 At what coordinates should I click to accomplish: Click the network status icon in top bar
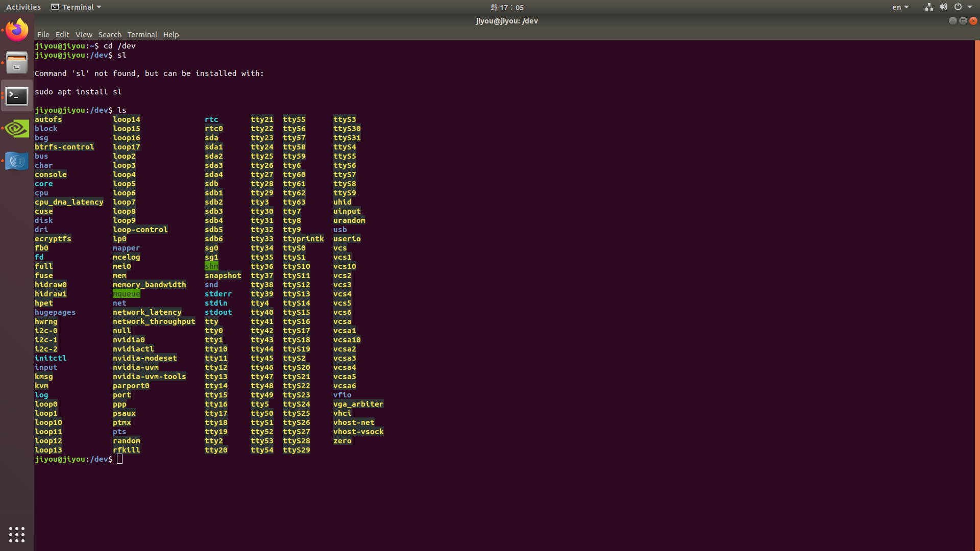[x=928, y=7]
